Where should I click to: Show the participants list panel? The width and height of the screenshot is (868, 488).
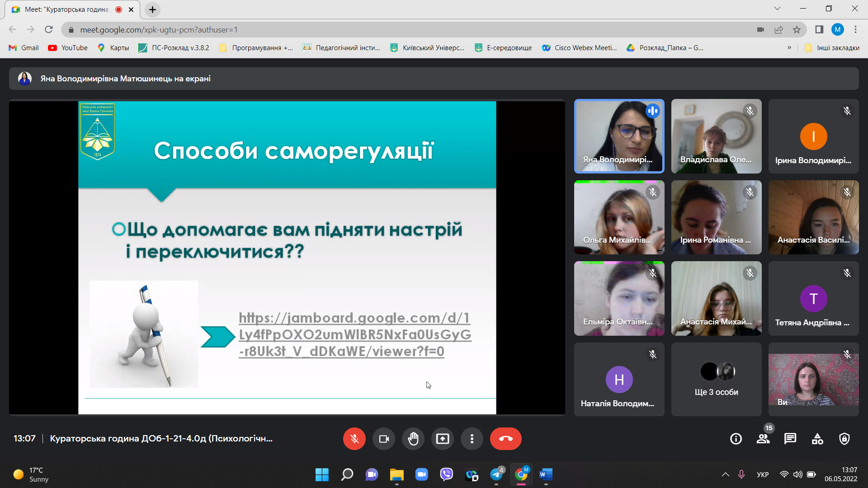click(763, 439)
